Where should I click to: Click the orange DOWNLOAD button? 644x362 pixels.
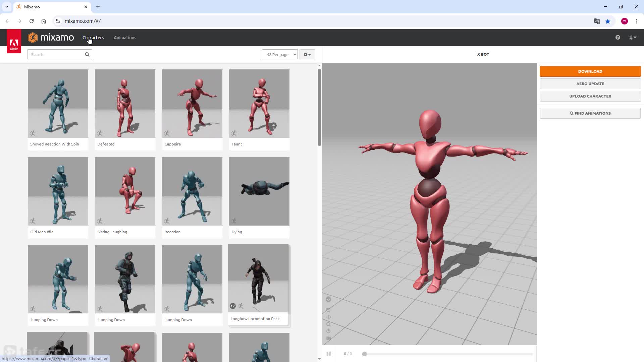click(590, 71)
